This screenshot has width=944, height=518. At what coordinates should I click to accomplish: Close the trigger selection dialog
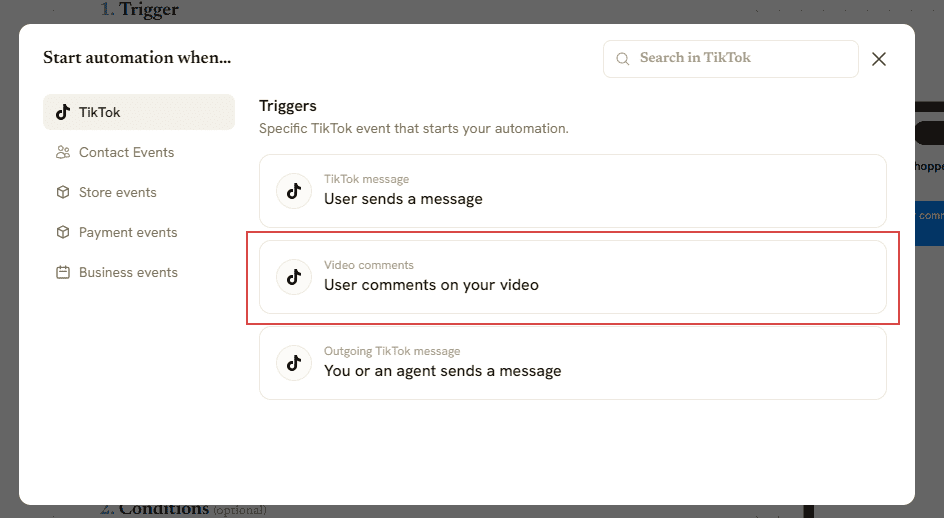(879, 59)
